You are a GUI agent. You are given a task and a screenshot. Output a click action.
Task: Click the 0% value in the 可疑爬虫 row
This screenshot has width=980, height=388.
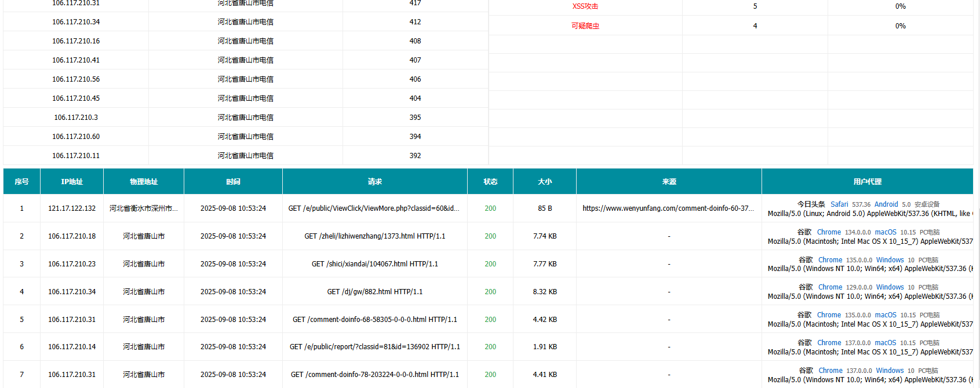pos(901,26)
